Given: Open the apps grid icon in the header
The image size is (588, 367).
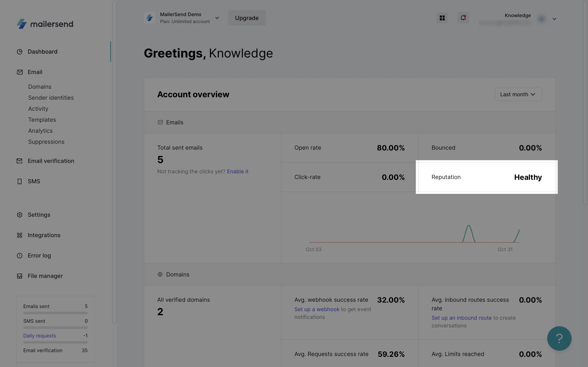Looking at the screenshot, I should [442, 18].
